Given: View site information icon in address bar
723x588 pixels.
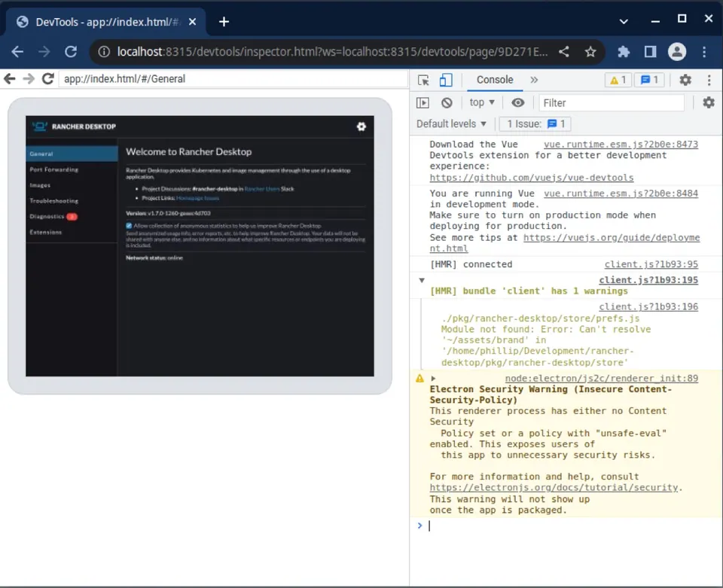Looking at the screenshot, I should pos(104,52).
